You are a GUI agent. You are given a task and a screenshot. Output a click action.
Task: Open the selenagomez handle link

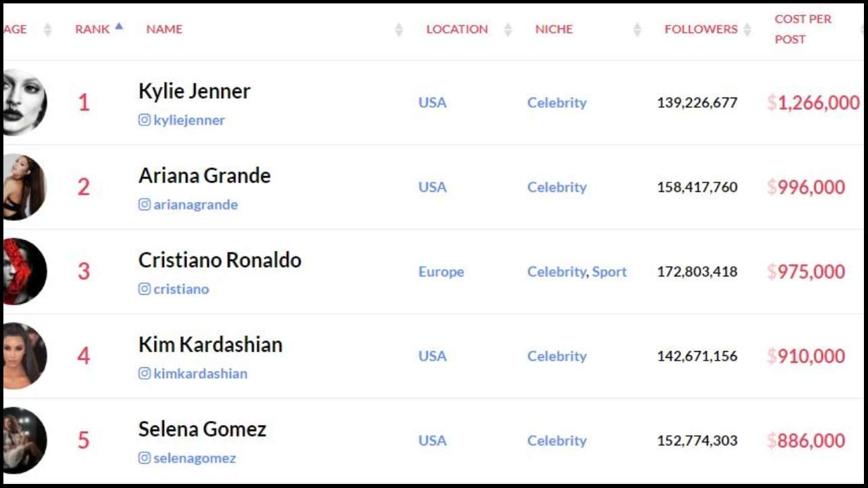[195, 457]
